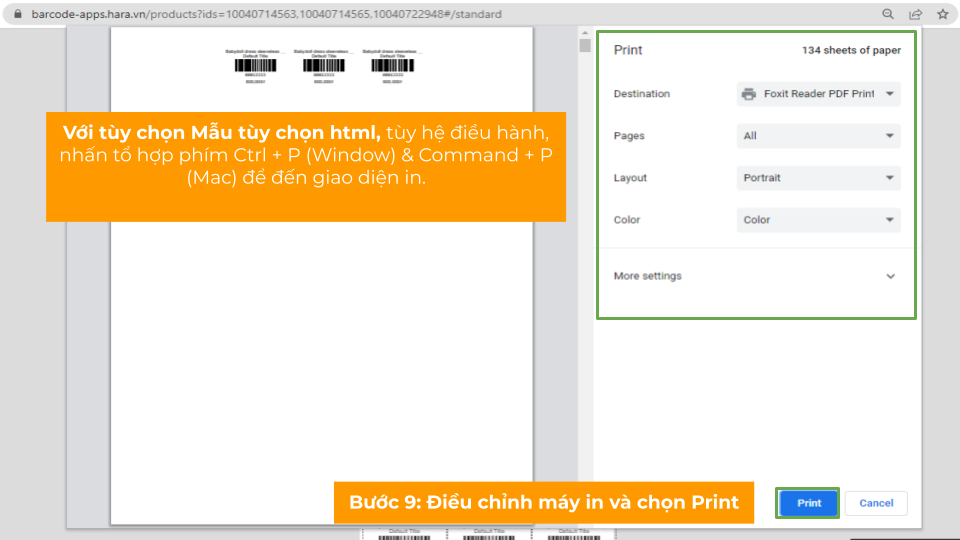The image size is (960, 540).
Task: Open the Color mode dropdown
Action: 818,220
